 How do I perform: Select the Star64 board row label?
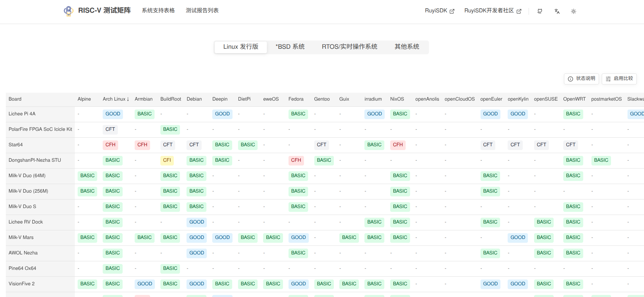[16, 145]
